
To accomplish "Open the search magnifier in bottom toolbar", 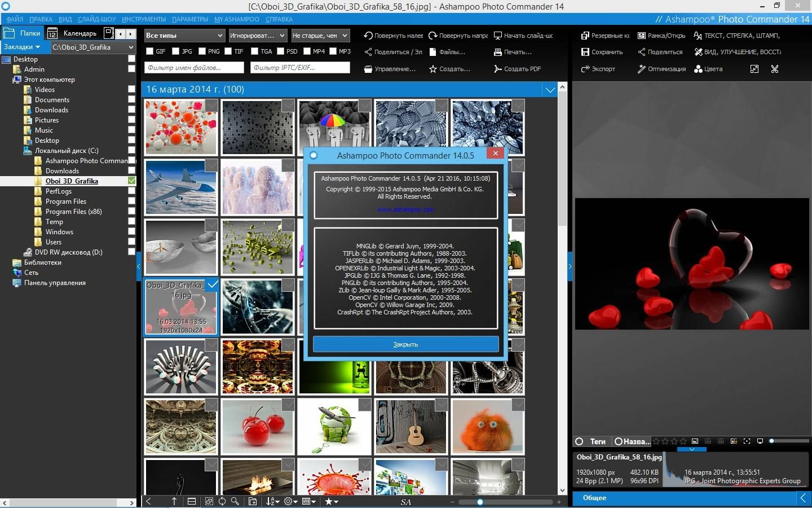I will tap(235, 501).
